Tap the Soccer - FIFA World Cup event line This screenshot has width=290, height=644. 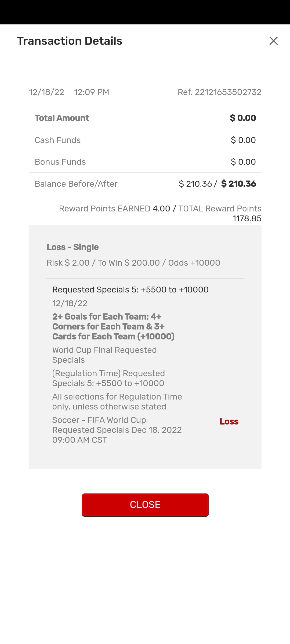pyautogui.click(x=117, y=430)
